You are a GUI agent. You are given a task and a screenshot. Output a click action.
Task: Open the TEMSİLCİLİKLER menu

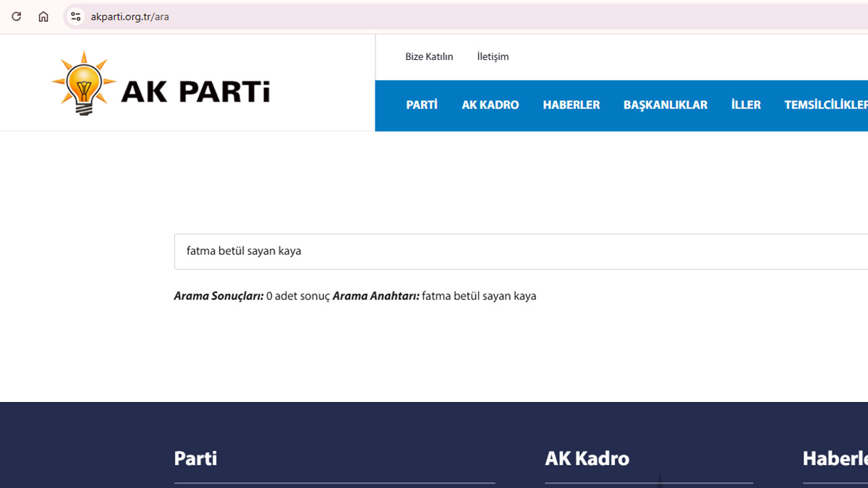pos(826,105)
